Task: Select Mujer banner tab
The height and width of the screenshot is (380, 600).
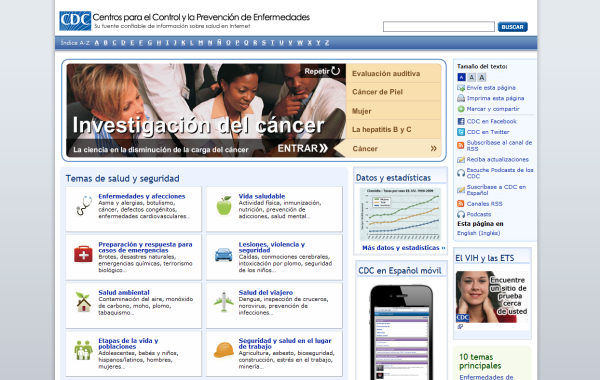Action: point(394,111)
